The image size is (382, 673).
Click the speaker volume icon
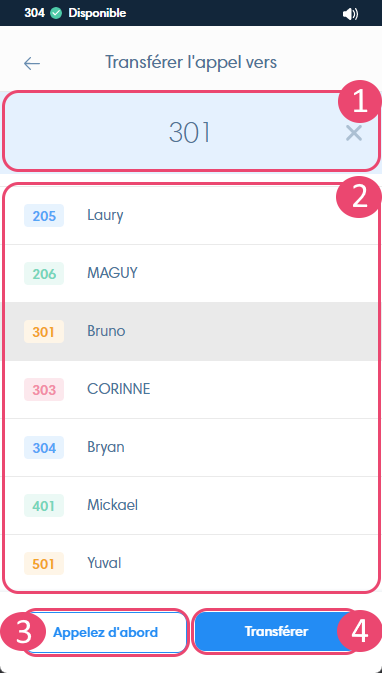pyautogui.click(x=350, y=14)
